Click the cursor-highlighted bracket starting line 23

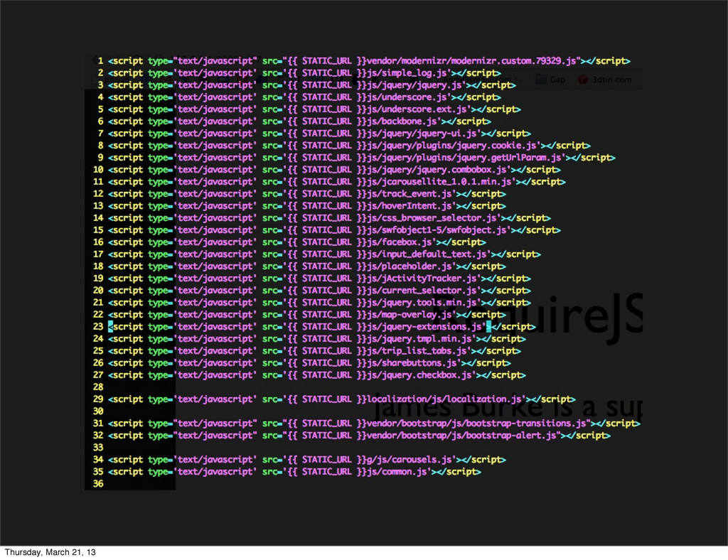coord(110,326)
